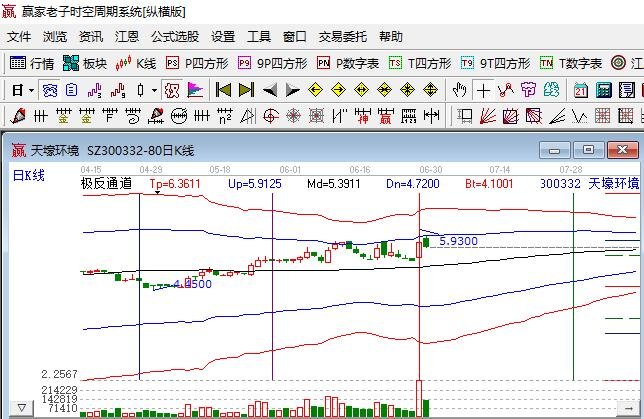The width and height of the screenshot is (644, 419).
Task: Open the 板块 sectors view
Action: [85, 63]
